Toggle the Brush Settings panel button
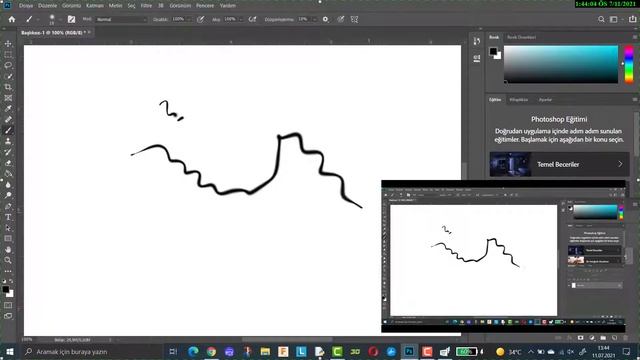 click(x=71, y=19)
